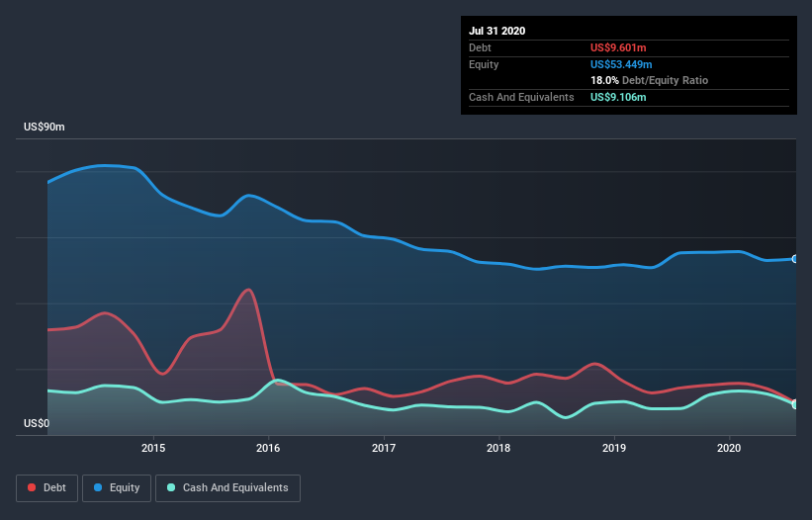Click the Cash And Equivalents tooltip label
The height and width of the screenshot is (520, 812).
pos(521,97)
